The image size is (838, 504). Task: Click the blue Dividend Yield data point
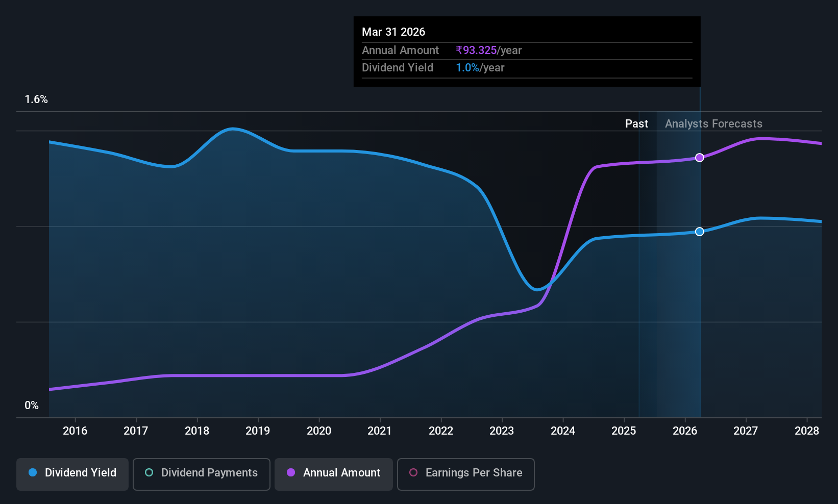tap(700, 232)
